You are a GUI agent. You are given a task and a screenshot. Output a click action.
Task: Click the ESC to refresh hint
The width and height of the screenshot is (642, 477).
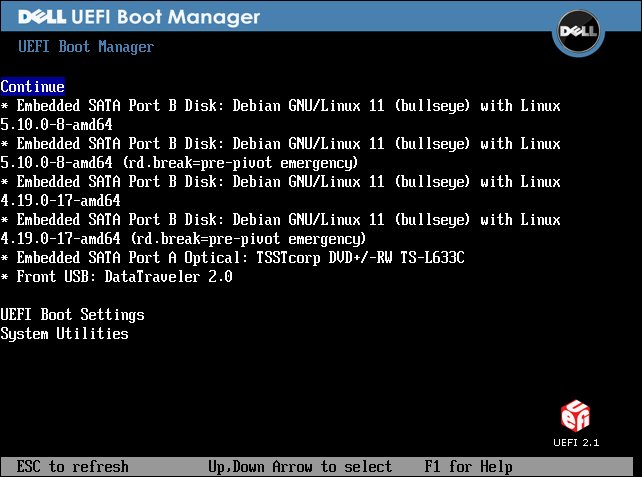click(73, 467)
